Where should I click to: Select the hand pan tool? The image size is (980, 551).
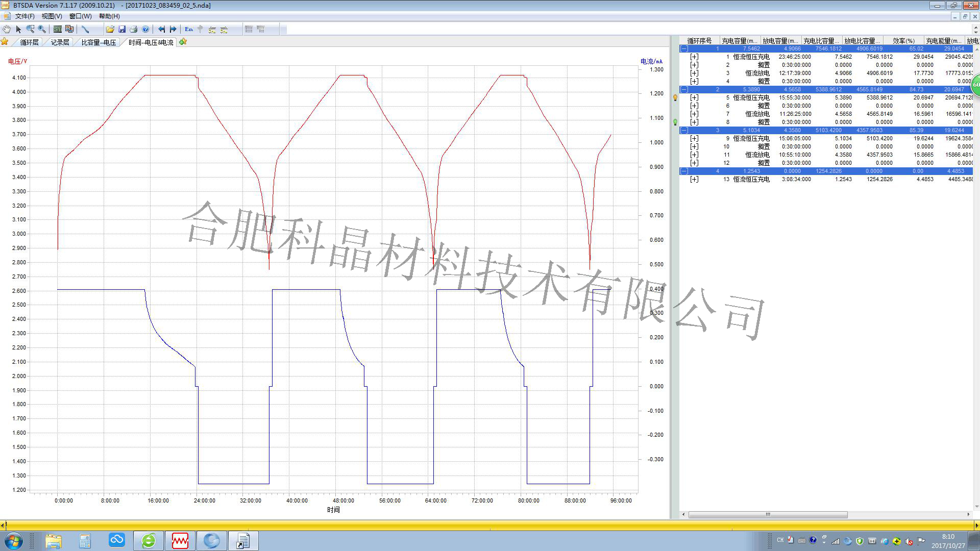tap(6, 29)
